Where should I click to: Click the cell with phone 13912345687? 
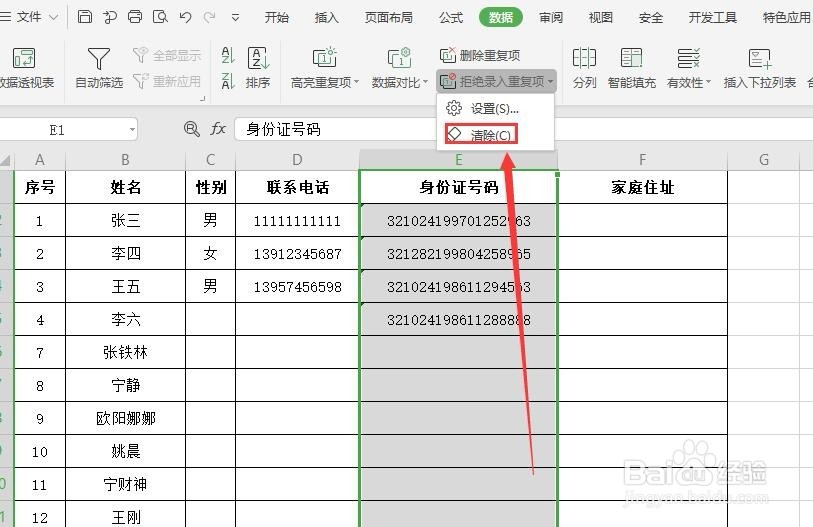pyautogui.click(x=297, y=254)
